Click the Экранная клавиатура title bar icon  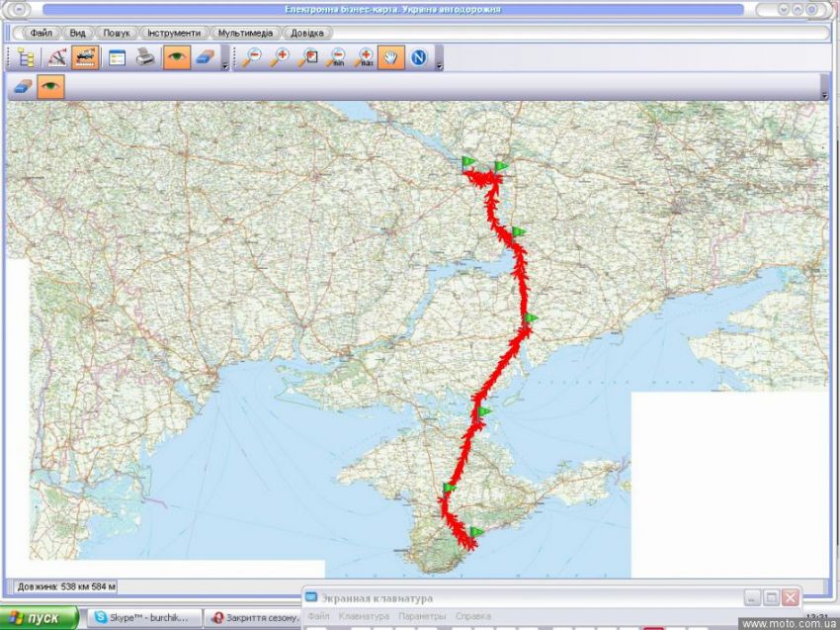(311, 597)
